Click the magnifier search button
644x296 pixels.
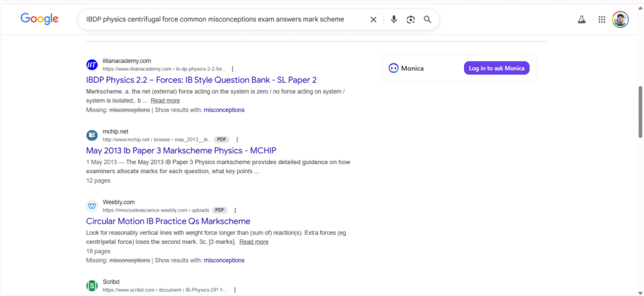pyautogui.click(x=428, y=19)
